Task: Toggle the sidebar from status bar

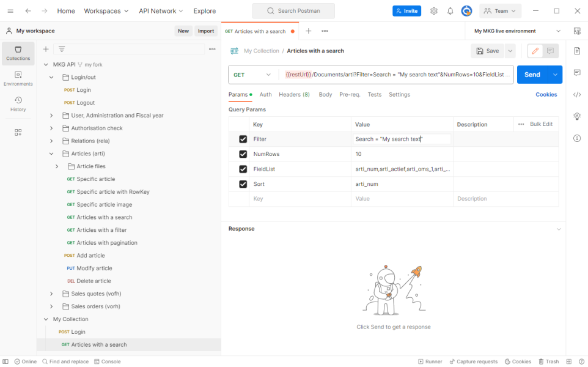Action: point(6,361)
